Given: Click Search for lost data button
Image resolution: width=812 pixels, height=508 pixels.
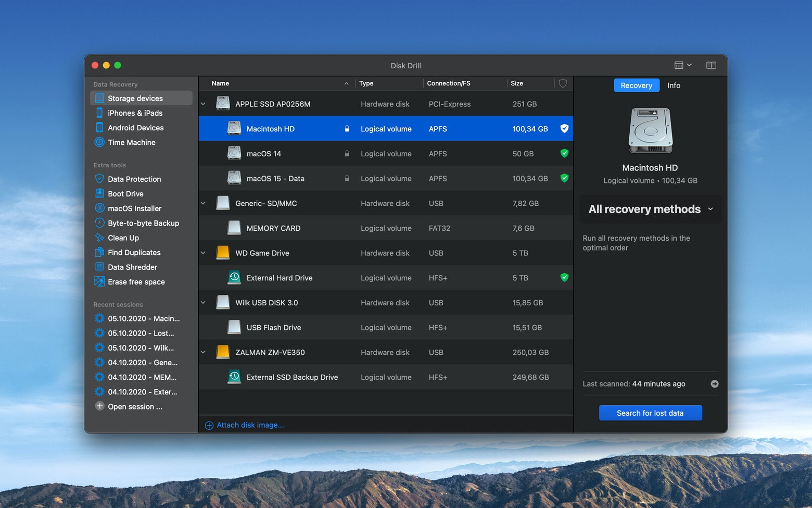Looking at the screenshot, I should (x=651, y=413).
